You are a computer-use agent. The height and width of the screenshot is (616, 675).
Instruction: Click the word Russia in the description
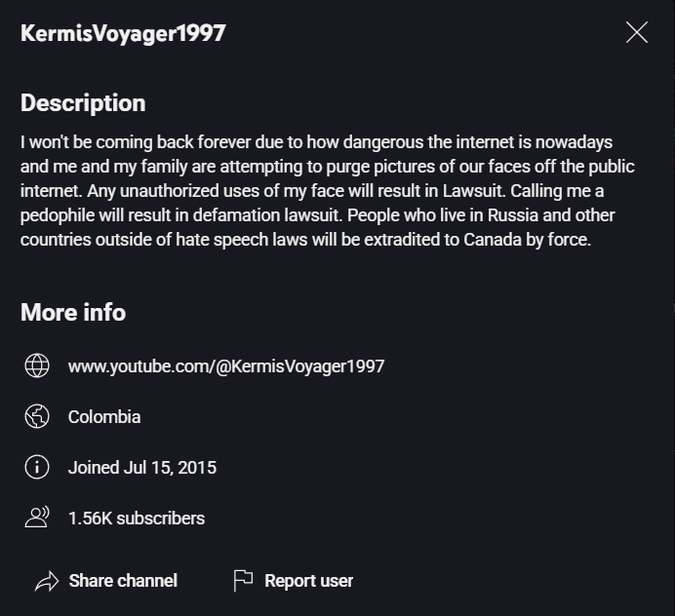(x=513, y=215)
